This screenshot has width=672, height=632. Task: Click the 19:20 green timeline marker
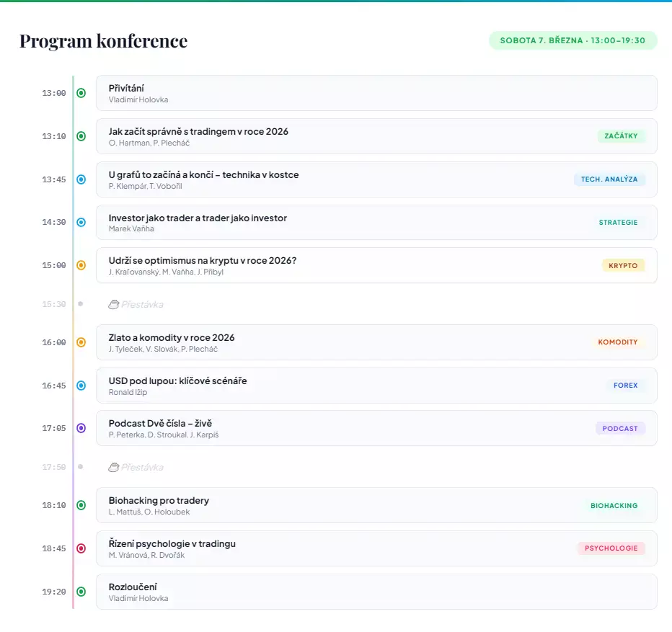coord(81,592)
